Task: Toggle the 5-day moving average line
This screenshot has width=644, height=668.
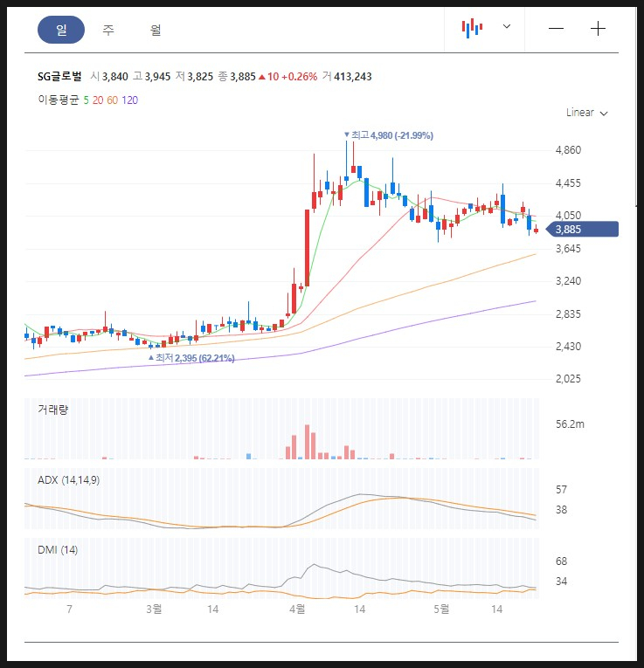Action: [x=86, y=100]
